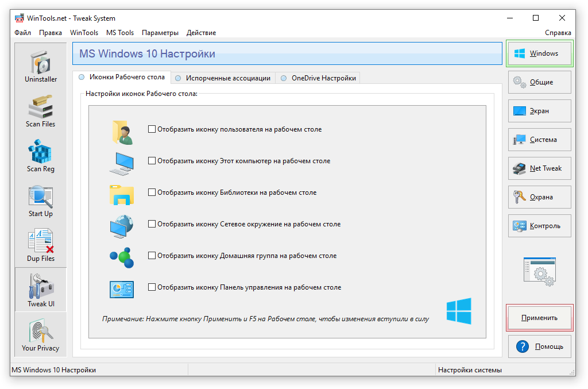Open the MS Tools menu
The width and height of the screenshot is (588, 389).
click(x=120, y=33)
